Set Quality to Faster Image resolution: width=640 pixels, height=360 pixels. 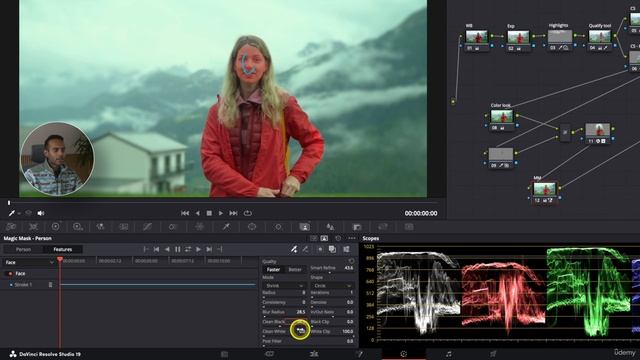click(x=273, y=269)
